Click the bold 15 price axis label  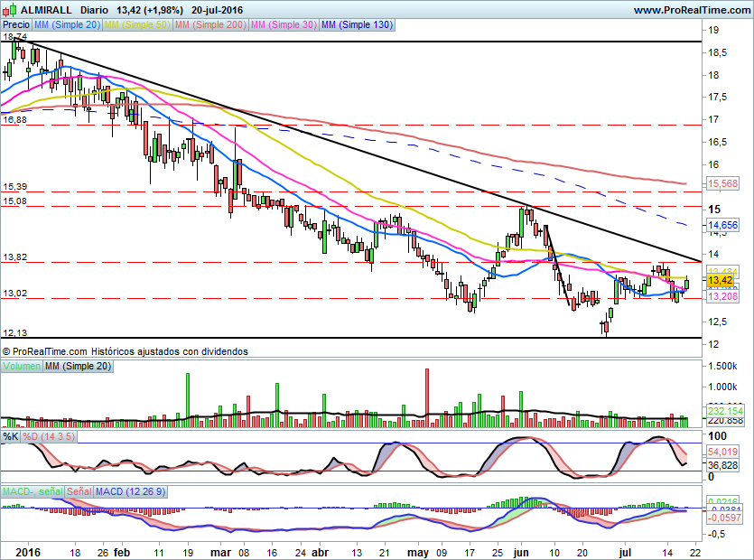tap(714, 209)
